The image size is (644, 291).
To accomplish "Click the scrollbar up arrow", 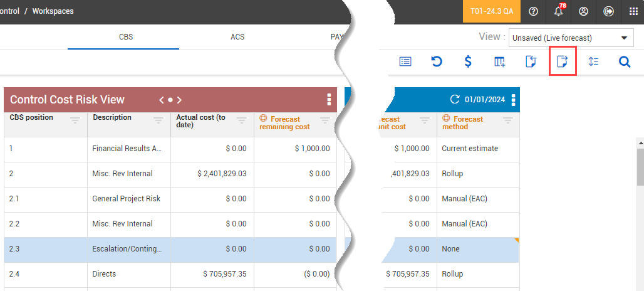I will point(640,142).
